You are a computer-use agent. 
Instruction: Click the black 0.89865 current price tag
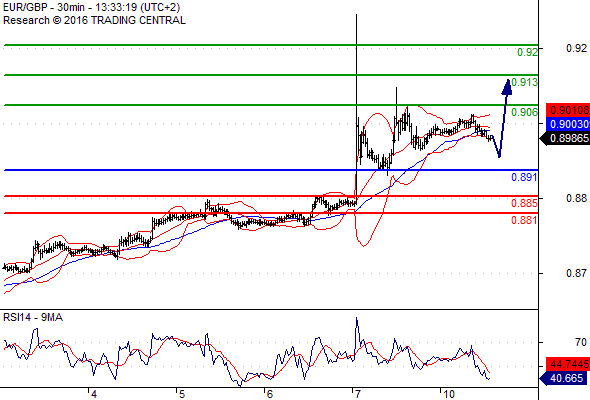(x=565, y=138)
